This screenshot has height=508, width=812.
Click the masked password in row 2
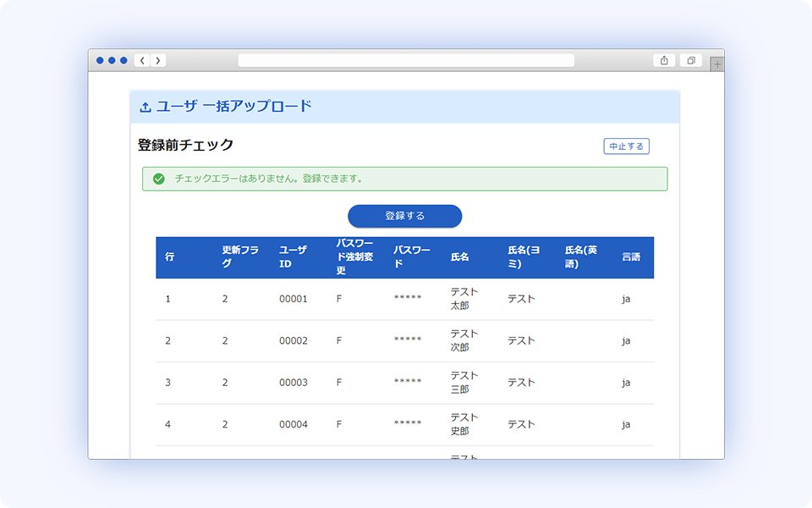pos(409,340)
